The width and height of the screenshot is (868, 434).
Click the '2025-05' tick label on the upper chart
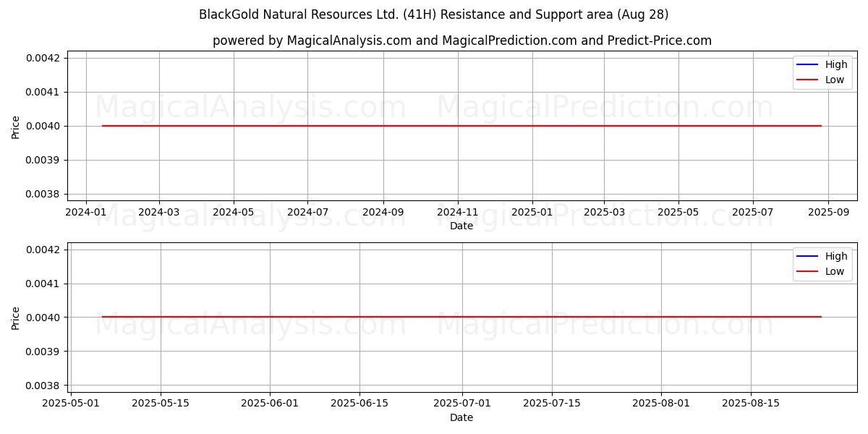point(678,213)
